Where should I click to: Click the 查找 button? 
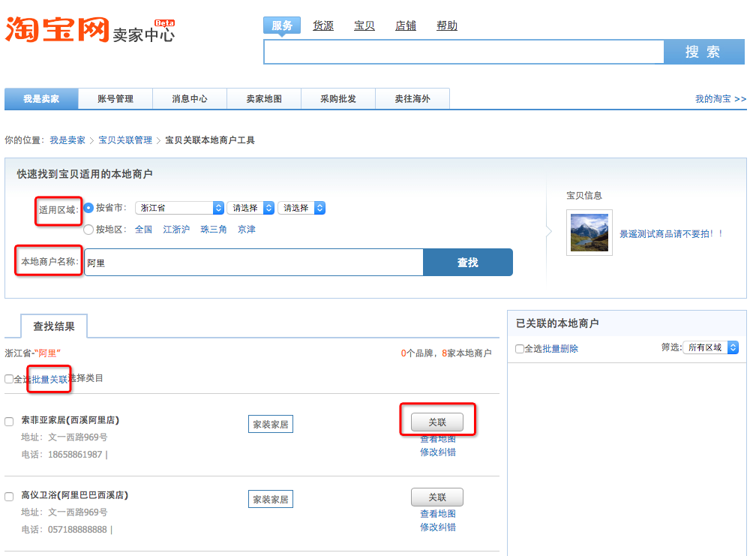468,263
